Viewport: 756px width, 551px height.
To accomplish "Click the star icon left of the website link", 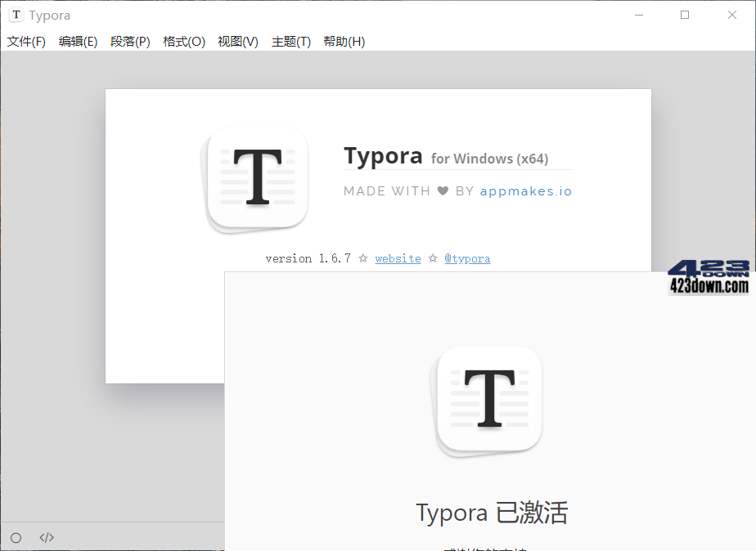I will click(x=362, y=258).
